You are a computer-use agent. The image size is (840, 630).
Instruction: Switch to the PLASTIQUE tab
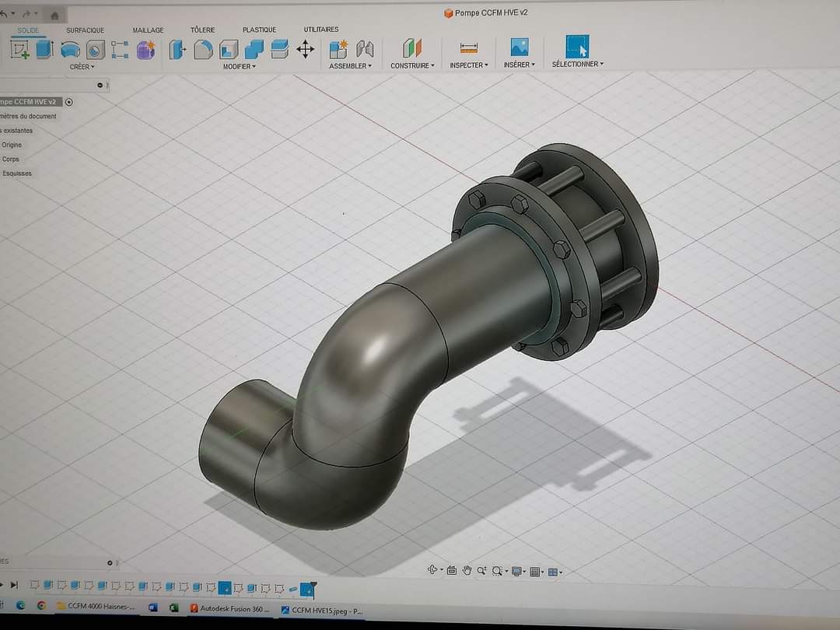pos(259,30)
